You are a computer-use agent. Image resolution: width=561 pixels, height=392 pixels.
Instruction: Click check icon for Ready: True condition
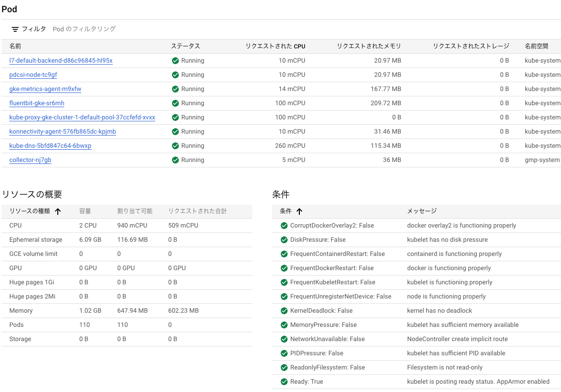pyautogui.click(x=284, y=382)
